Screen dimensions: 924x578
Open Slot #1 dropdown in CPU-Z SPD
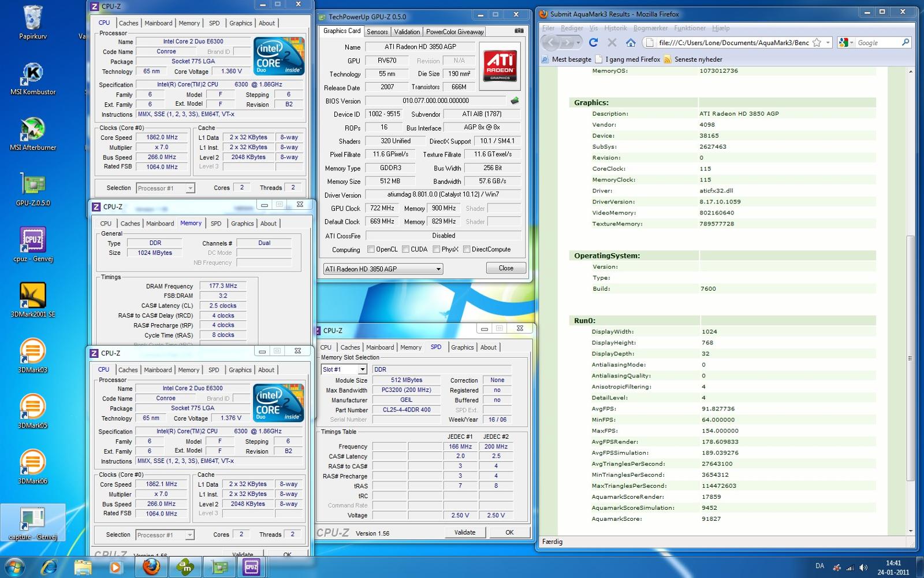344,369
